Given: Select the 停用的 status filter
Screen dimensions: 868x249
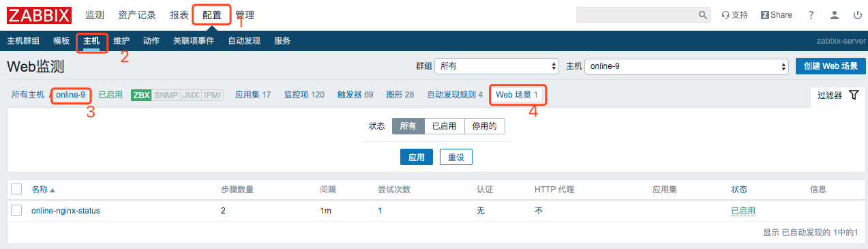Looking at the screenshot, I should pyautogui.click(x=484, y=126).
